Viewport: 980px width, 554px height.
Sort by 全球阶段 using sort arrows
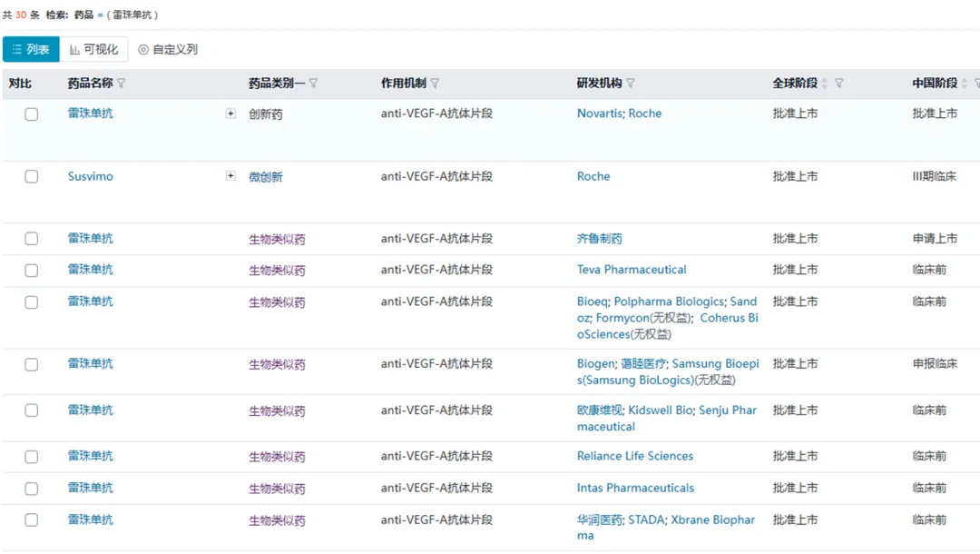click(x=824, y=84)
